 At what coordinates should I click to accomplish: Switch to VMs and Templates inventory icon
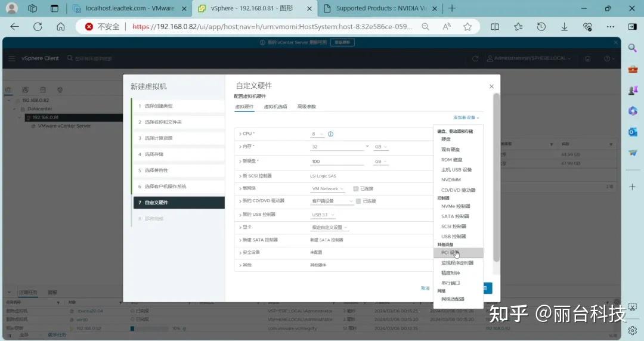coord(26,89)
